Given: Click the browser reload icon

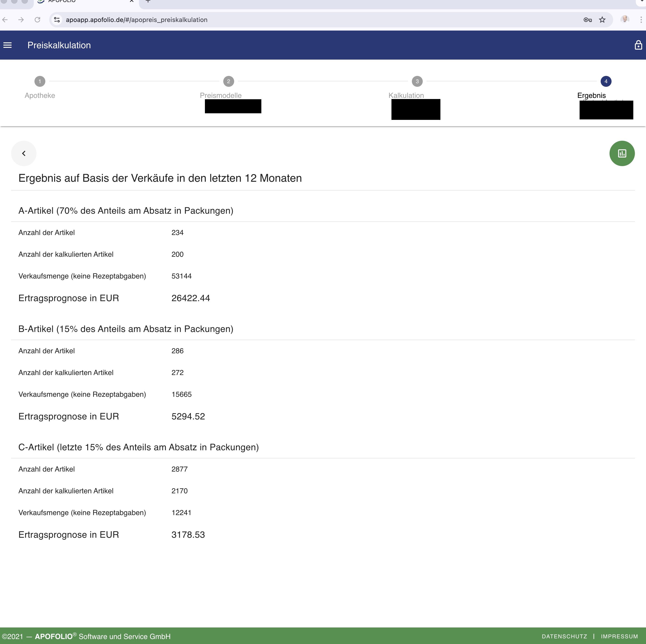Looking at the screenshot, I should [37, 20].
